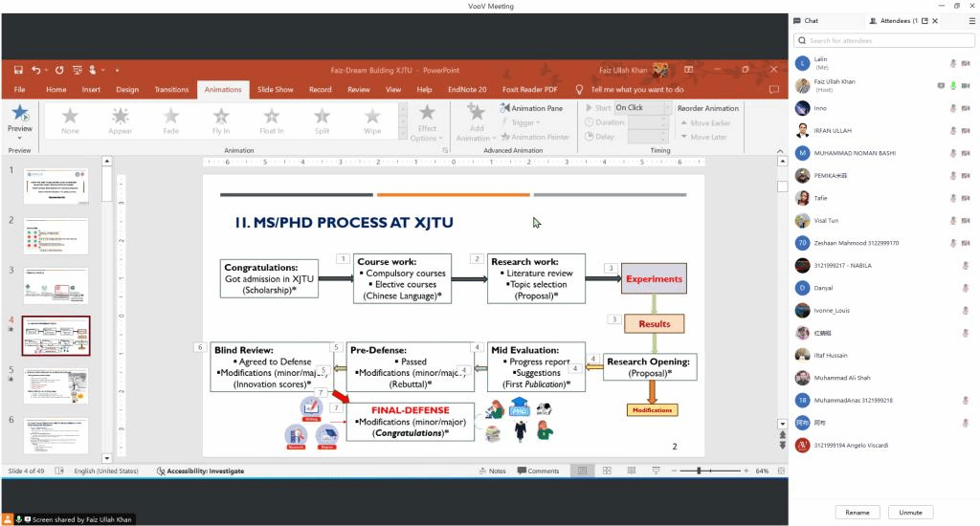Click Move Later in Reorder Animation
Screen dimensions: 980x526
pyautogui.click(x=703, y=137)
